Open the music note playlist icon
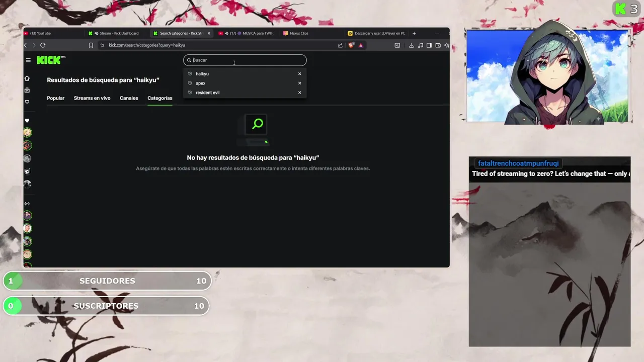This screenshot has width=644, height=362. coord(421,45)
